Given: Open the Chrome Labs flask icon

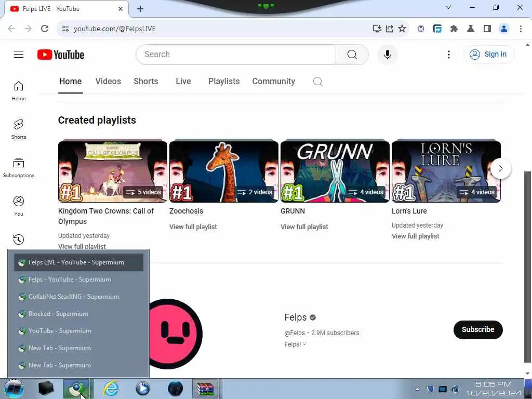Looking at the screenshot, I should (x=471, y=29).
